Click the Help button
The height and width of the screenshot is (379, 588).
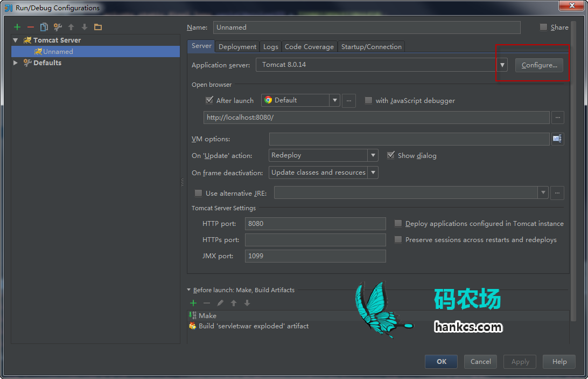[559, 362]
